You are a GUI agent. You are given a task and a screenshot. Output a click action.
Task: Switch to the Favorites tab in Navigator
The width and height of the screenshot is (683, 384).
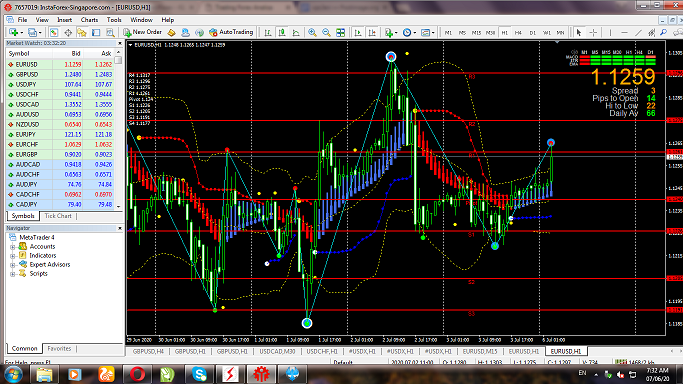point(59,348)
